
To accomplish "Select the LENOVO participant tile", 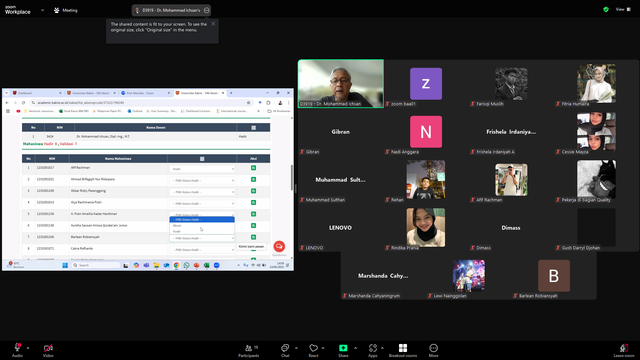I will pyautogui.click(x=340, y=228).
